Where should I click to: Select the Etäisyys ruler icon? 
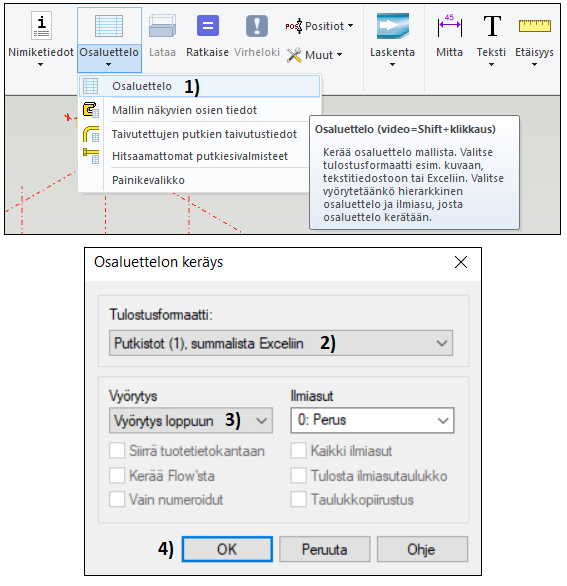click(x=534, y=26)
